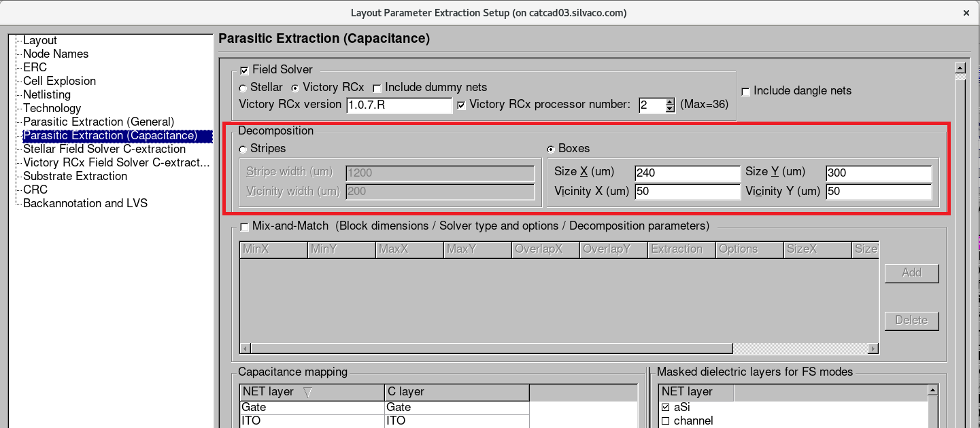Choose Stripes decomposition mode
This screenshot has width=980, height=428.
tap(243, 149)
